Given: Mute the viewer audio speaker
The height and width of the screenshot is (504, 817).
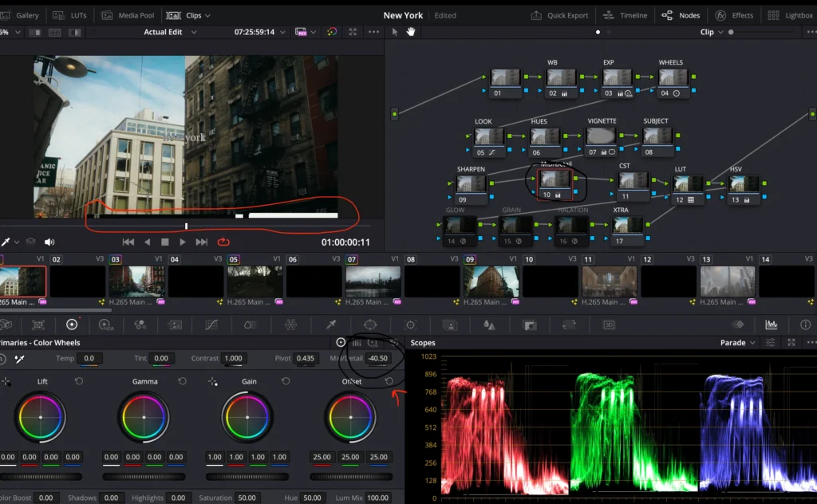Looking at the screenshot, I should pos(49,242).
